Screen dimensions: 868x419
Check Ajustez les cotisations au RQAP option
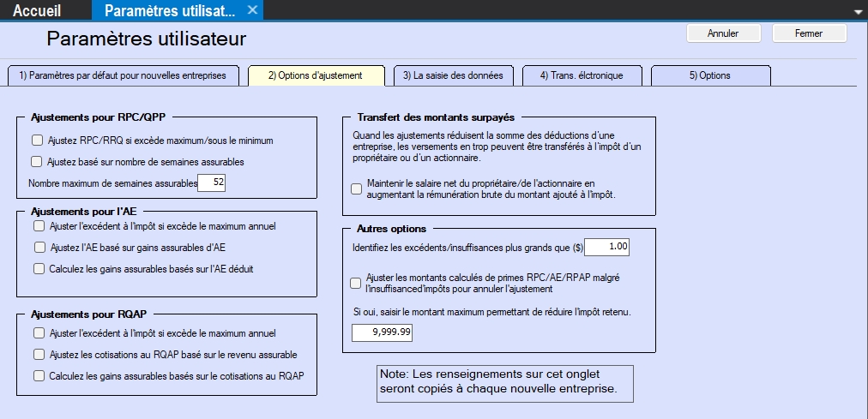[38, 354]
